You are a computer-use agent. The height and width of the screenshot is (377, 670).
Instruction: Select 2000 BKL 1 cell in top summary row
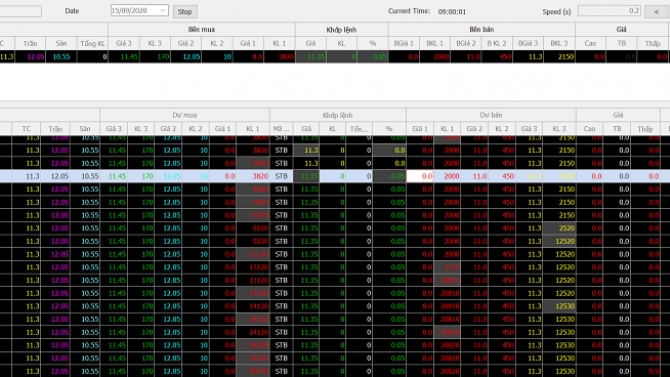coord(435,56)
